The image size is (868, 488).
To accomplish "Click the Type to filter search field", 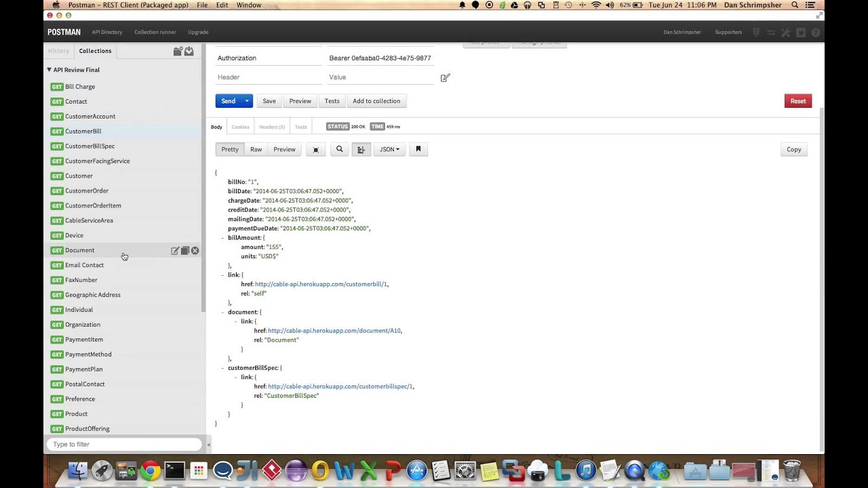I will (124, 445).
